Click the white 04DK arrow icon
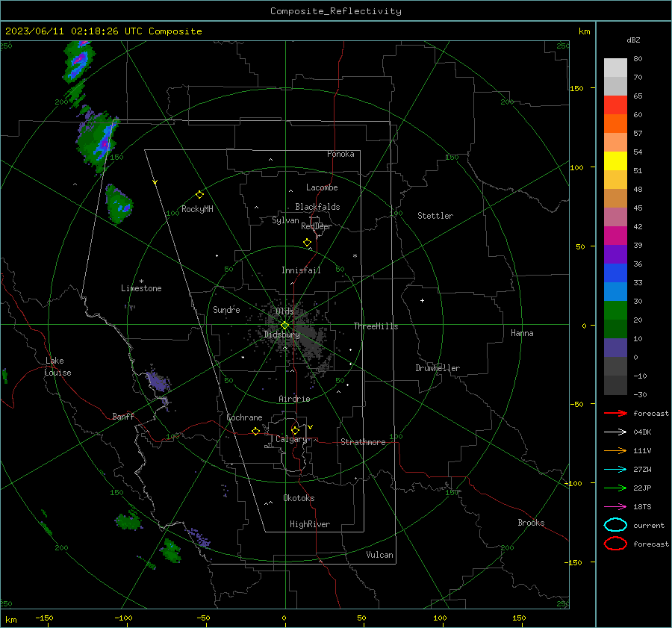This screenshot has height=628, width=672. click(x=615, y=432)
